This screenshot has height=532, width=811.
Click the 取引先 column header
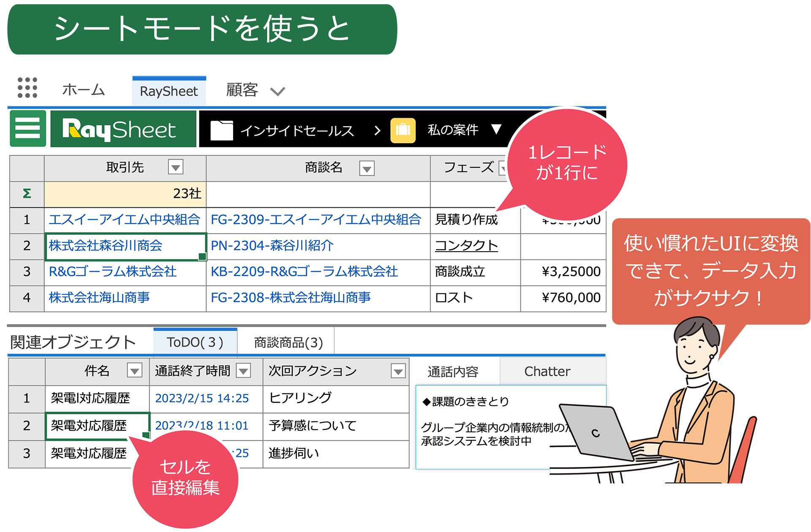coord(125,168)
